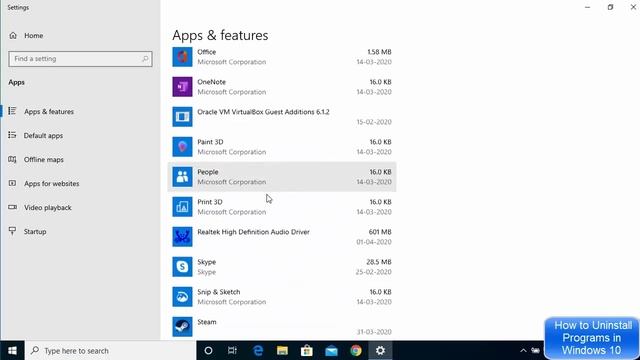Click the search magnifier in Find a setting

click(x=145, y=59)
